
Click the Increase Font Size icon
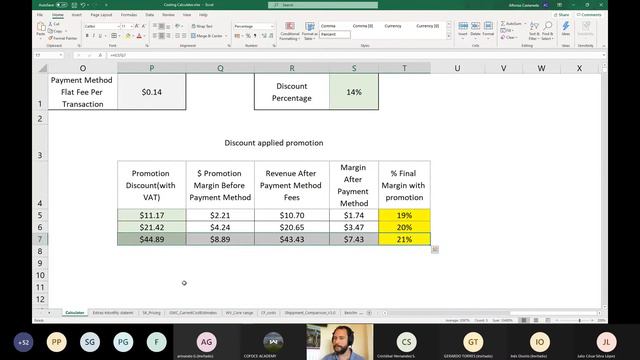[137, 26]
